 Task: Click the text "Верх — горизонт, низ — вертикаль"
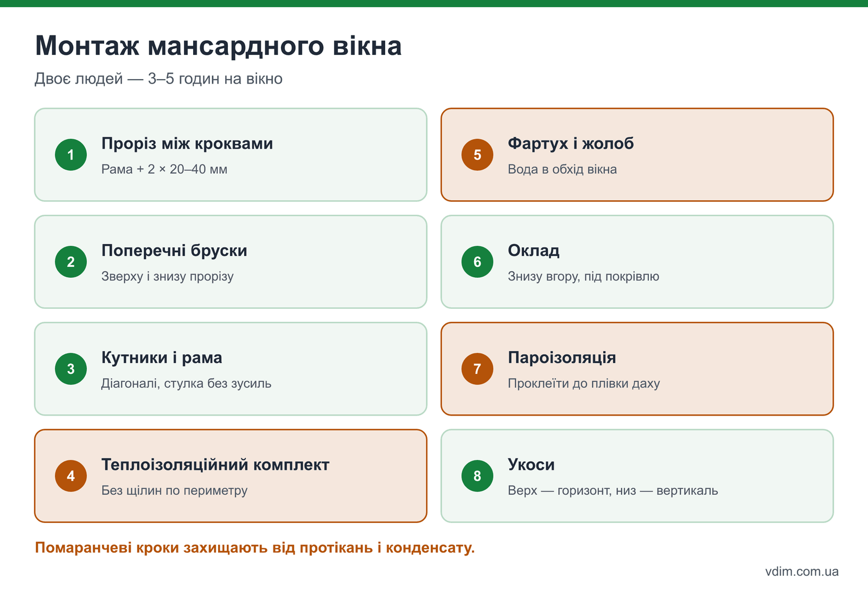(613, 490)
